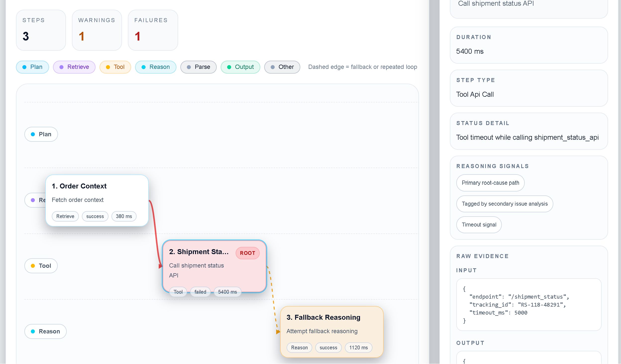The height and width of the screenshot is (364, 621).
Task: Click the dashed edge legend note
Action: click(362, 67)
